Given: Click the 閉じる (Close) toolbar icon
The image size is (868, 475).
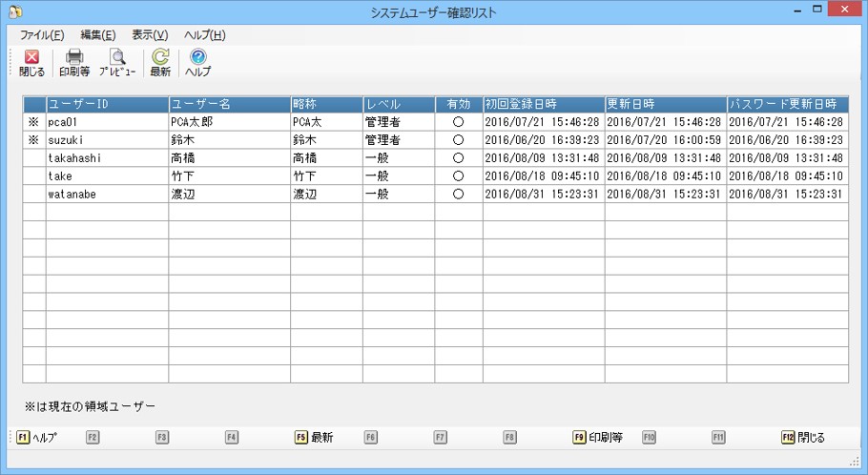Looking at the screenshot, I should pyautogui.click(x=31, y=63).
